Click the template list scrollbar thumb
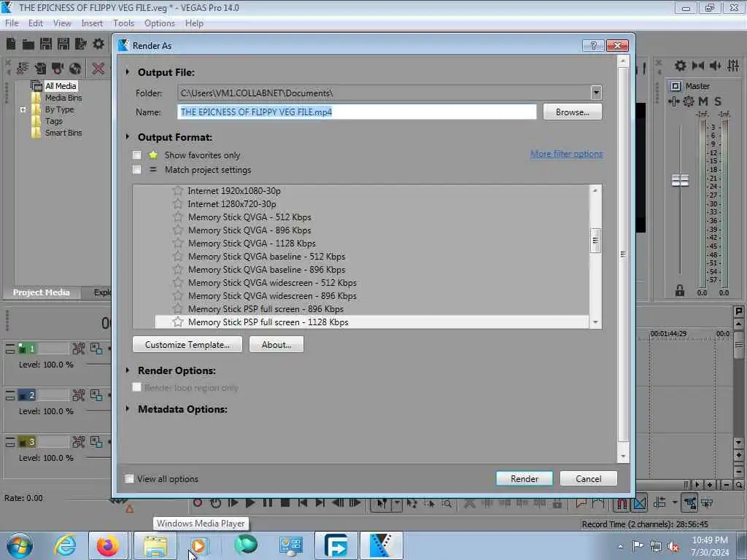 point(595,241)
